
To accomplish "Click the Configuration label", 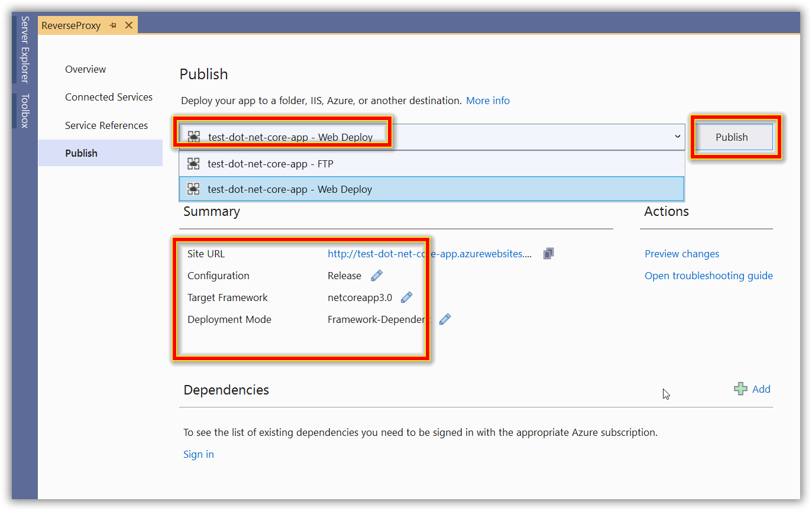I will pyautogui.click(x=218, y=276).
